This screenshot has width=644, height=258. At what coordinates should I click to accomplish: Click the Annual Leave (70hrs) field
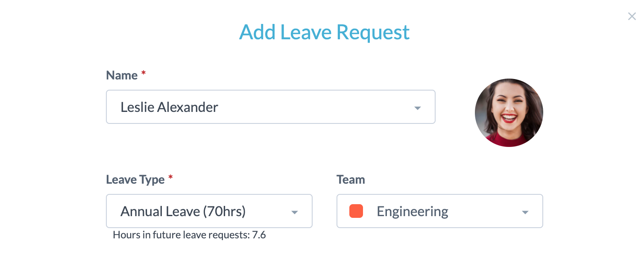click(x=192, y=211)
